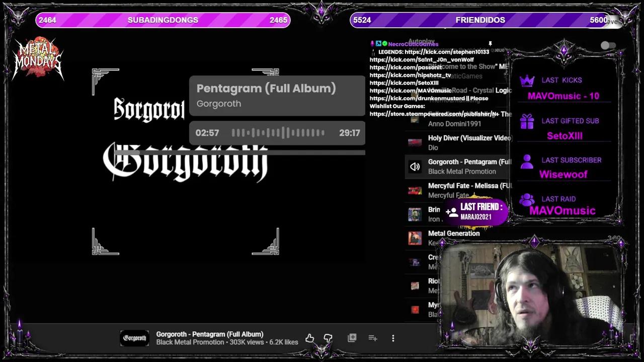644x362 pixels.
Task: Click the kick.com/SetoXIII link
Action: point(404,83)
